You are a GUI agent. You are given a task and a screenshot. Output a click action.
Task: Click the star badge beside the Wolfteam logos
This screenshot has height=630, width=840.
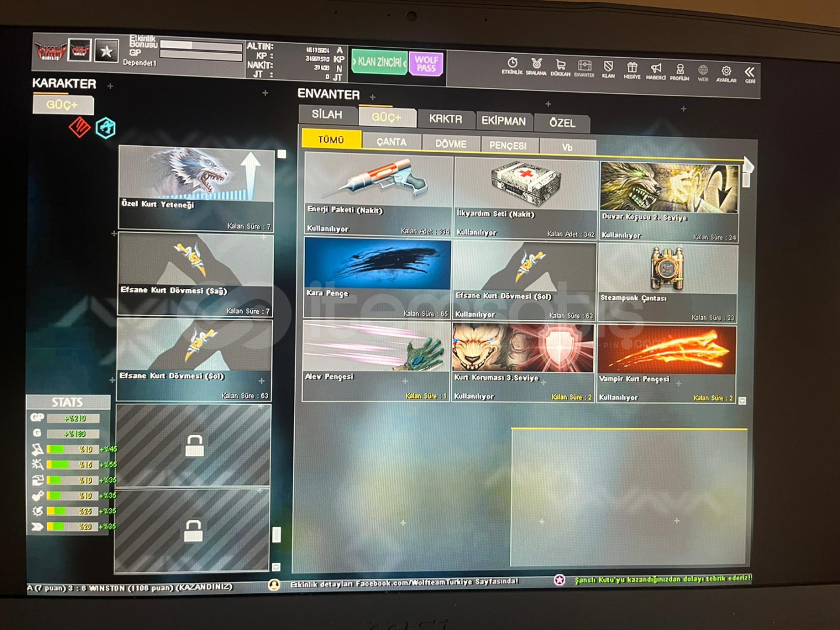tap(106, 51)
